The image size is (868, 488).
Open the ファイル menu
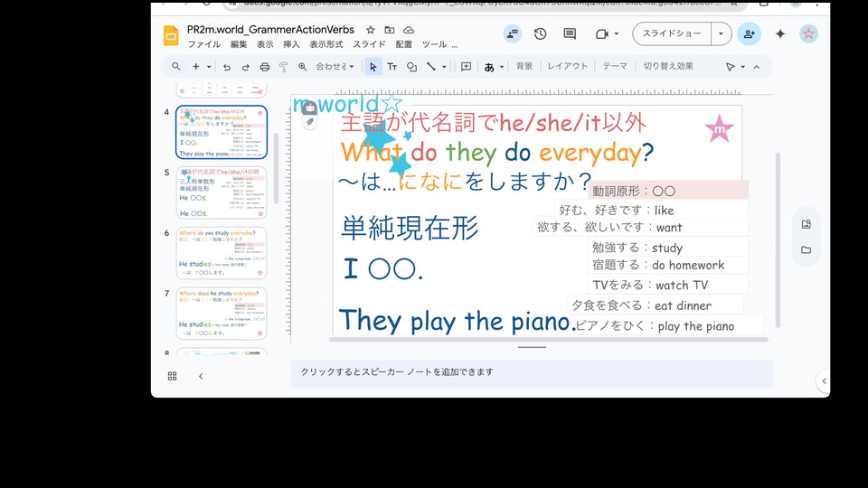click(x=203, y=44)
